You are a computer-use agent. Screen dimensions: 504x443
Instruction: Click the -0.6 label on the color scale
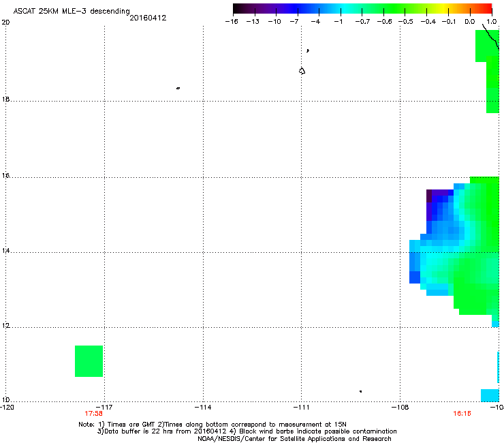tap(384, 22)
